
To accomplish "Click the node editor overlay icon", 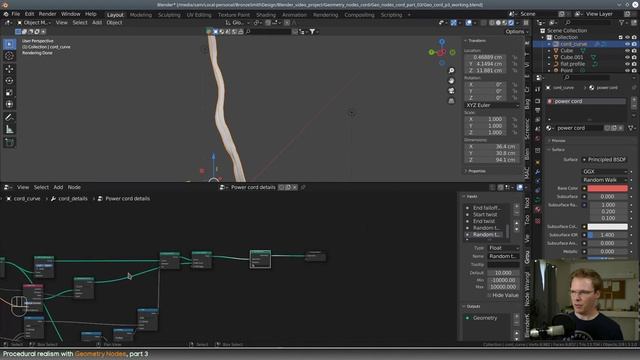I will (520, 187).
